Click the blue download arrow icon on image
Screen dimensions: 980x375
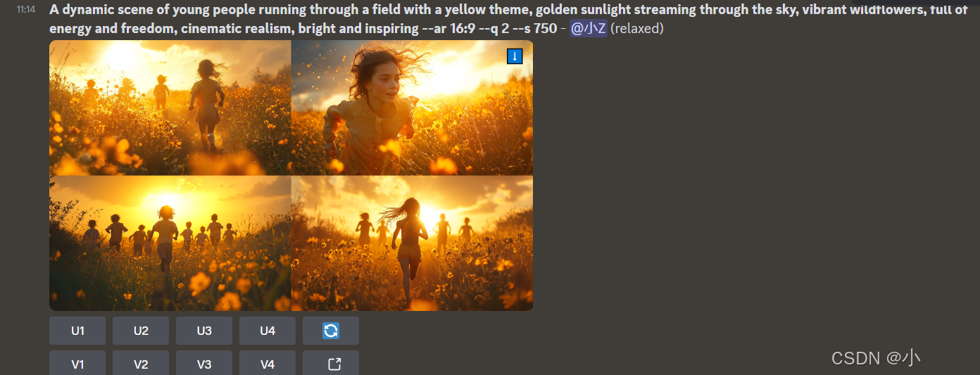[515, 56]
